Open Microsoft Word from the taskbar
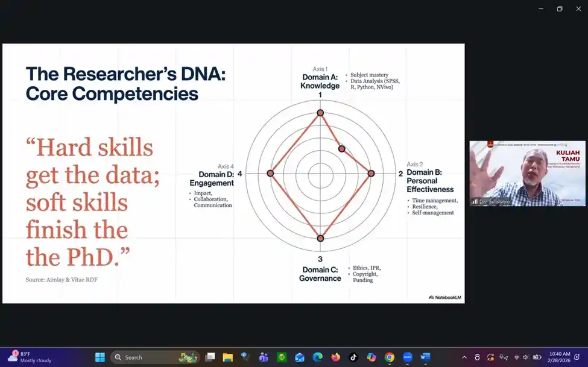Image resolution: width=588 pixels, height=367 pixels. [425, 357]
